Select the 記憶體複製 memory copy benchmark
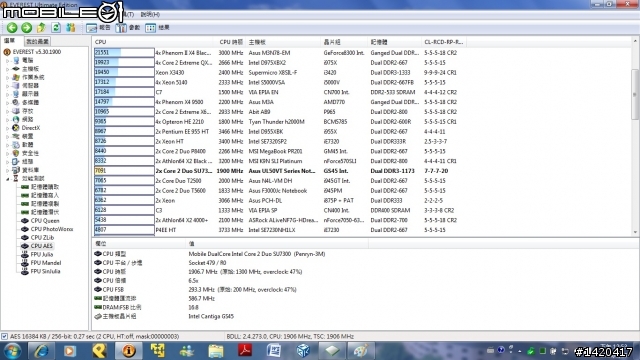 (x=45, y=204)
